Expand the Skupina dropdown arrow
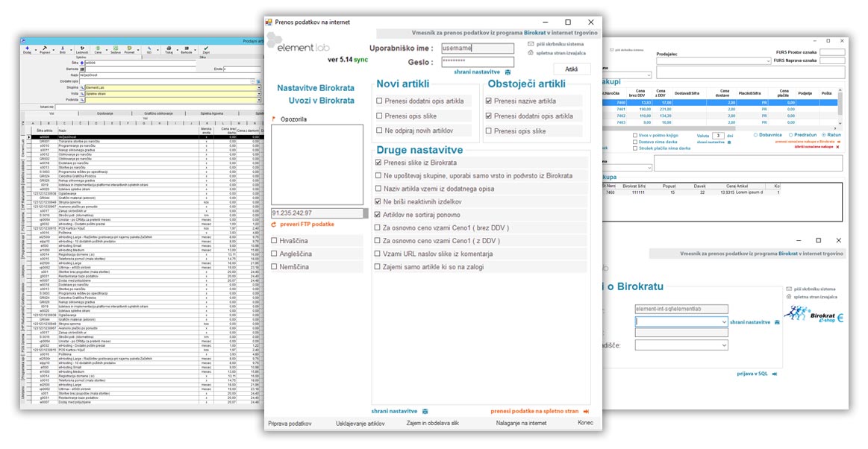The width and height of the screenshot is (868, 449). tap(258, 88)
